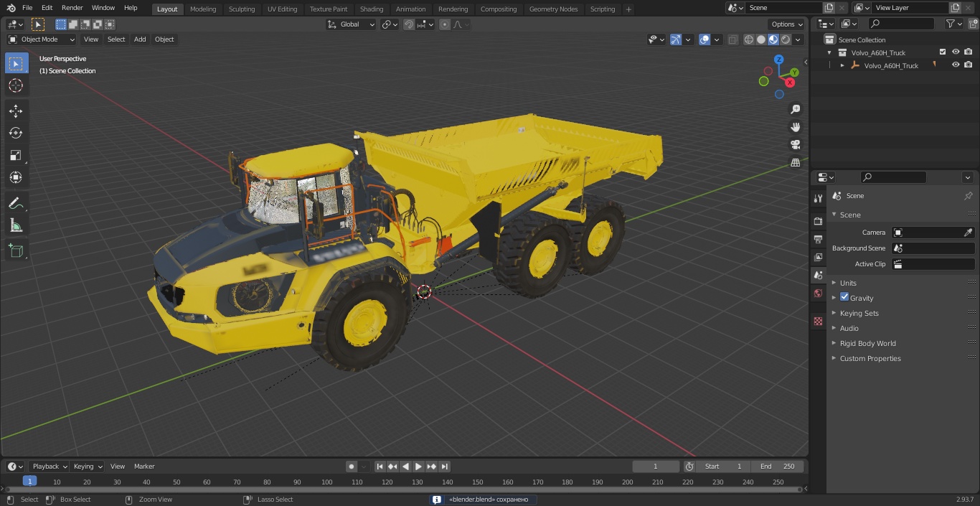Open the Render properties tab
The width and height of the screenshot is (980, 506).
818,221
